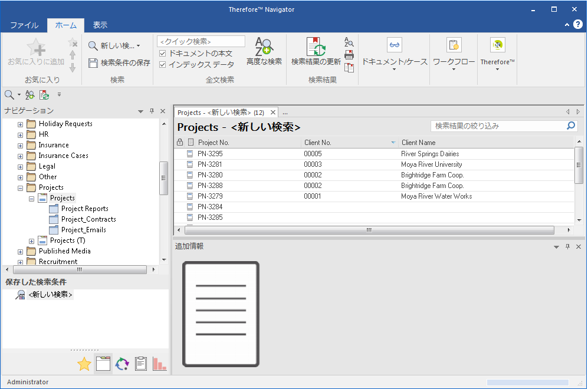
Task: Click the magnifier icon in quick access toolbar
Action: click(9, 95)
